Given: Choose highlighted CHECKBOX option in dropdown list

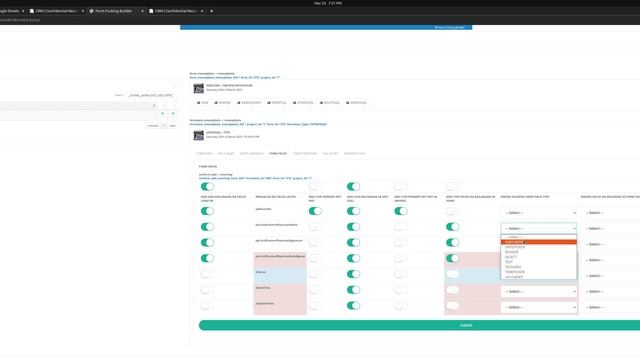Looking at the screenshot, I should (x=539, y=242).
